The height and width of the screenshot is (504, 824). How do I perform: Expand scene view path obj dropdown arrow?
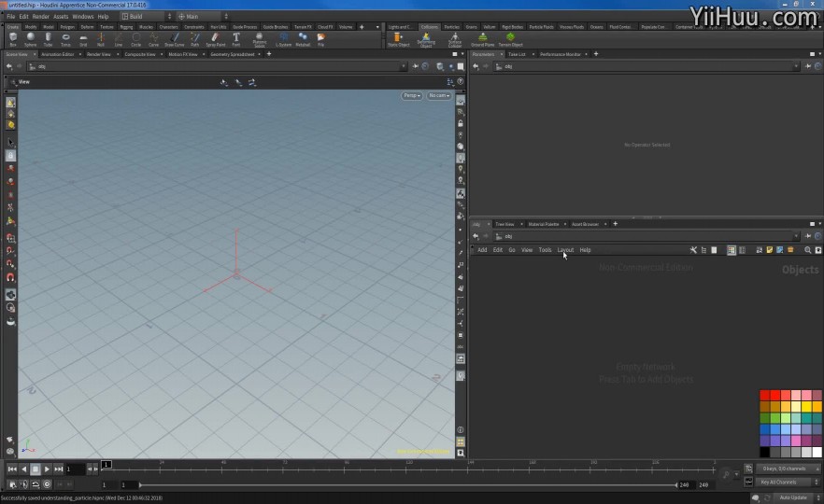pyautogui.click(x=403, y=66)
